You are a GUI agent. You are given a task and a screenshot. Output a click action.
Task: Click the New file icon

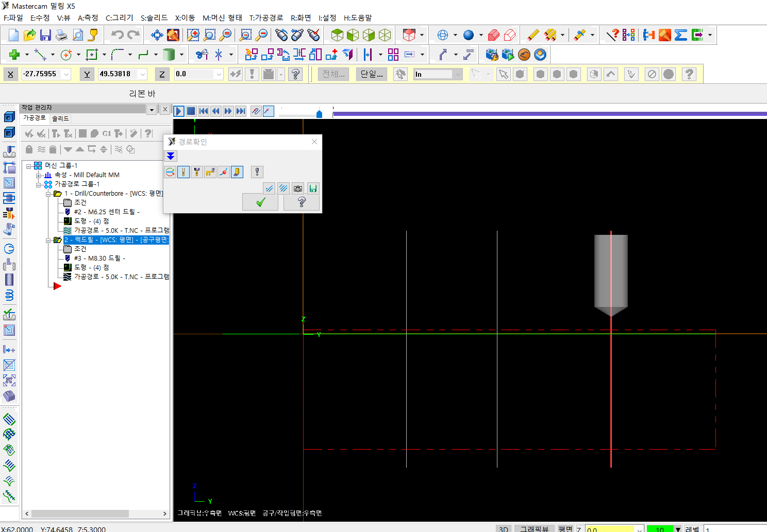(x=13, y=35)
